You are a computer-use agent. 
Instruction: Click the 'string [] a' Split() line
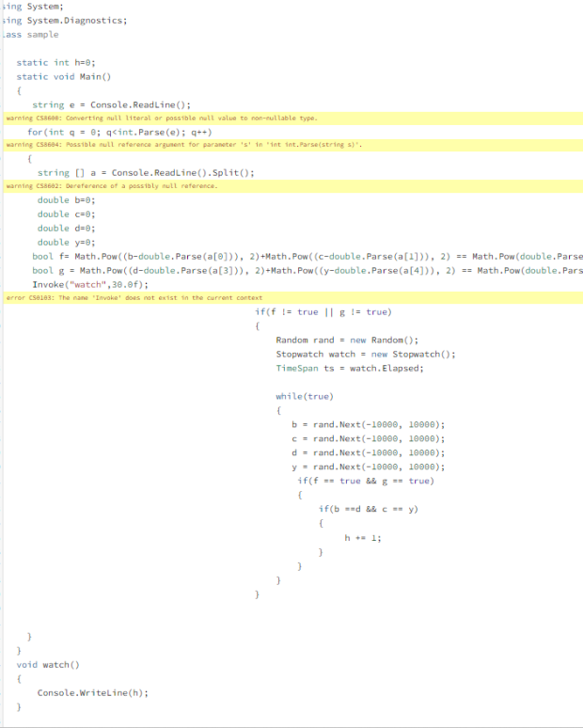pos(146,172)
